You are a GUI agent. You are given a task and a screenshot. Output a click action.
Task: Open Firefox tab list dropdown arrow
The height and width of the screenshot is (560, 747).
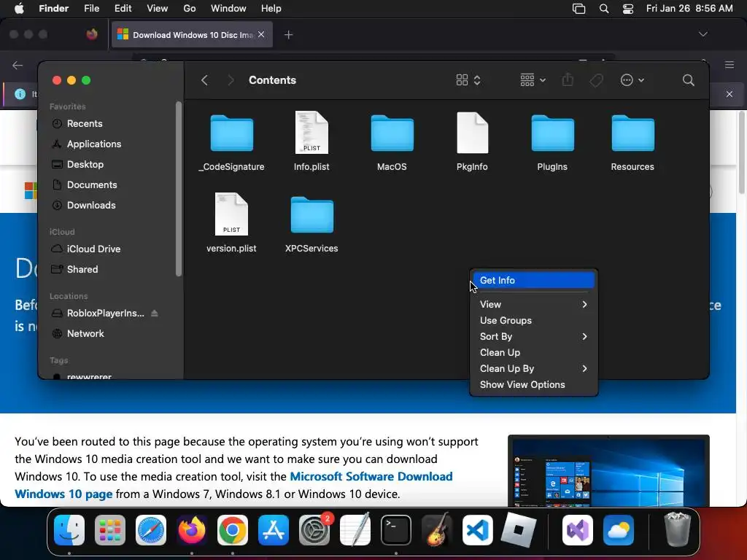(703, 34)
